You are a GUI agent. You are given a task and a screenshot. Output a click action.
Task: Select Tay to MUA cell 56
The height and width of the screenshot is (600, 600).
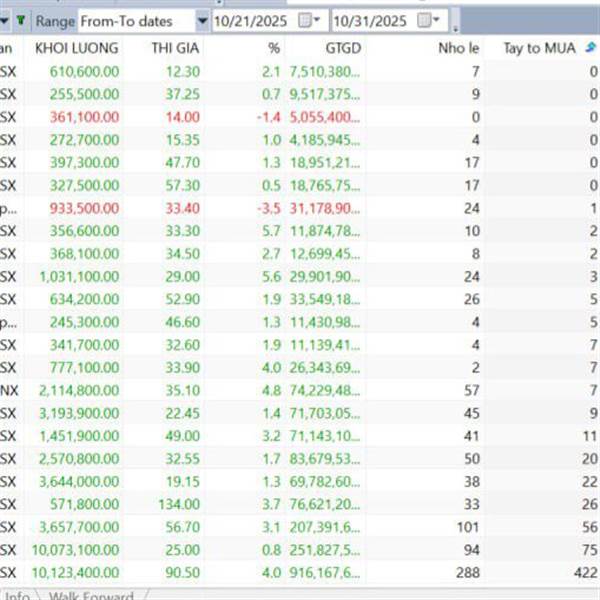[590, 527]
